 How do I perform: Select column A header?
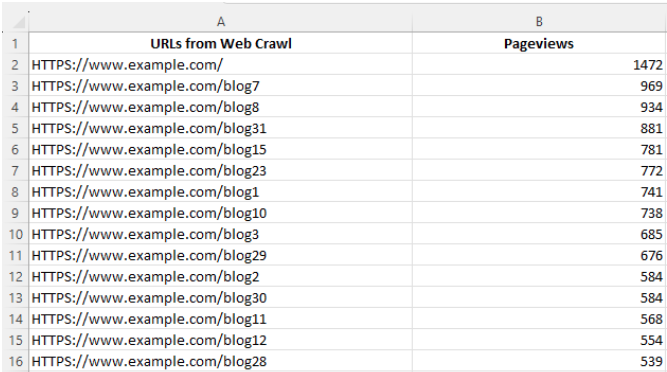pyautogui.click(x=220, y=22)
